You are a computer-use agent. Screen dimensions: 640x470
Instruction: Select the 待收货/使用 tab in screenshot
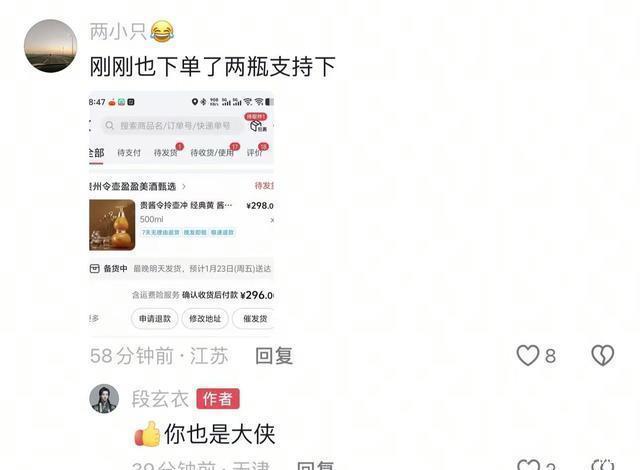pos(212,153)
